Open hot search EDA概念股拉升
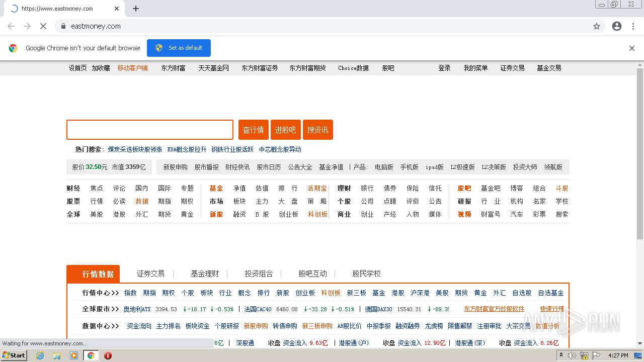Viewport: 644px width, 362px height. [x=187, y=149]
